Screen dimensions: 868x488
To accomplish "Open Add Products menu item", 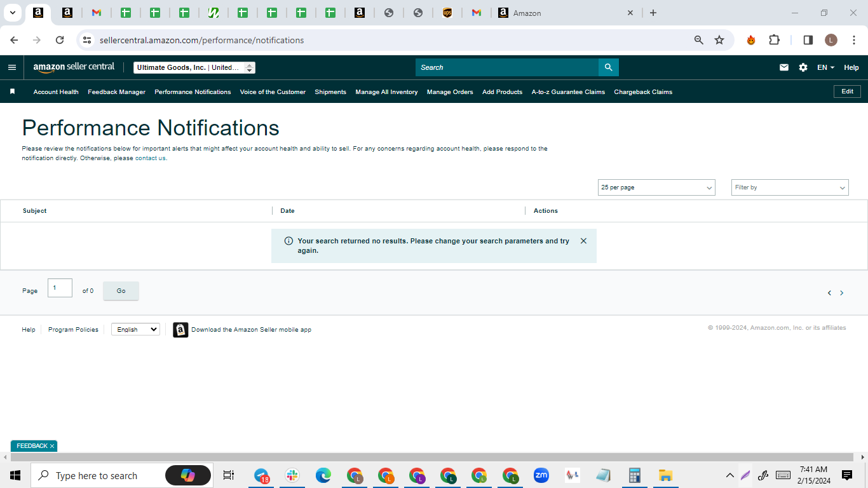I will tap(502, 91).
